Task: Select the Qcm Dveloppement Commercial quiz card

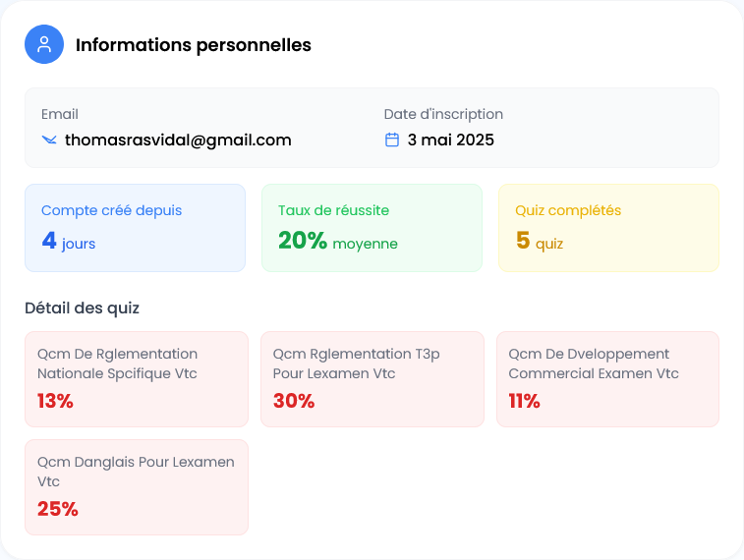Action: coord(607,378)
